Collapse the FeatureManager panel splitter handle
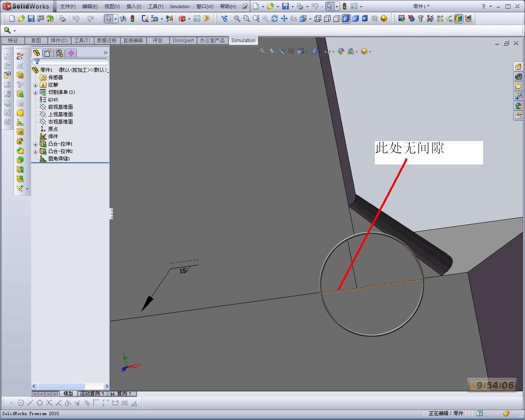The width and height of the screenshot is (525, 420). coord(111,214)
